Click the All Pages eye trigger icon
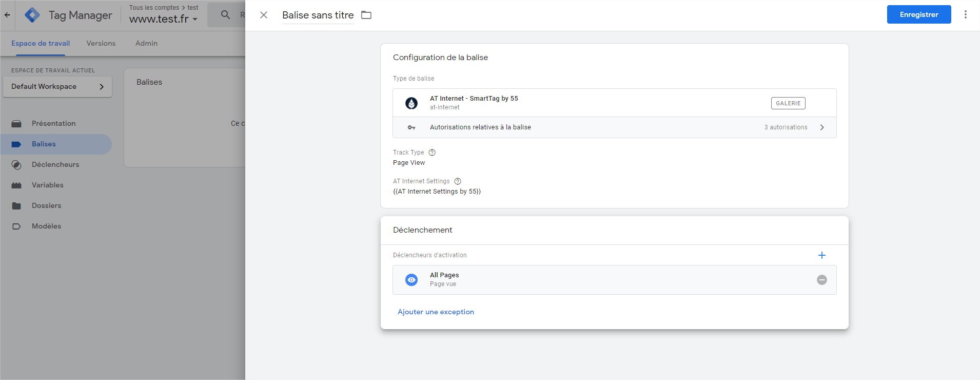This screenshot has height=380, width=980. coord(411,280)
